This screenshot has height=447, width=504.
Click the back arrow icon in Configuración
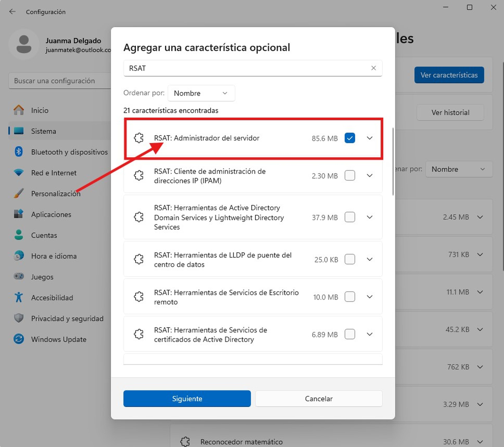pyautogui.click(x=12, y=12)
